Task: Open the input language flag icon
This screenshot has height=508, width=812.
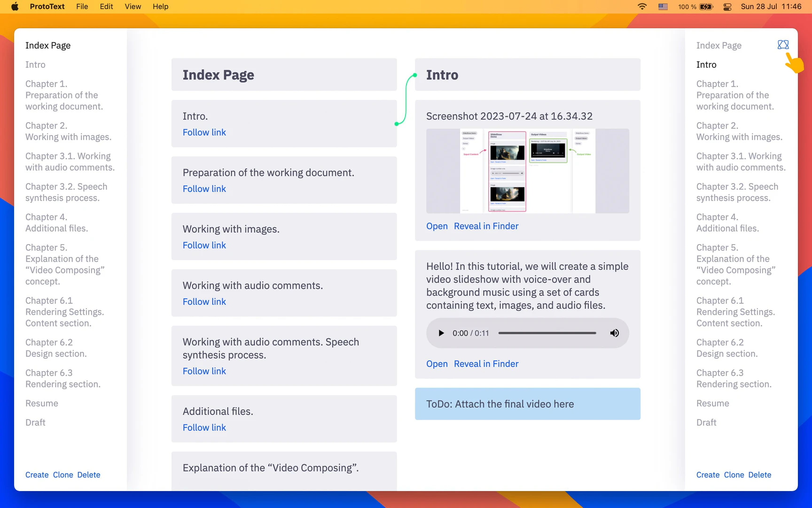Action: pyautogui.click(x=663, y=7)
